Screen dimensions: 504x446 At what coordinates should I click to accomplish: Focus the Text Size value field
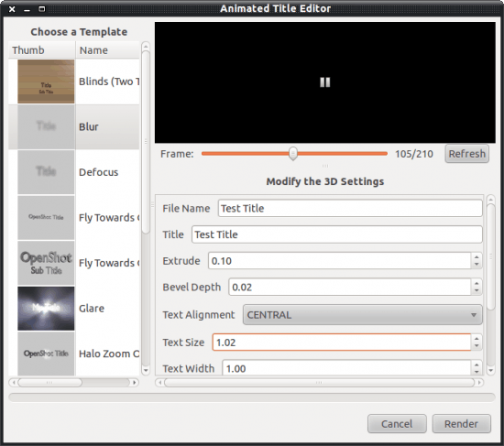pyautogui.click(x=342, y=343)
